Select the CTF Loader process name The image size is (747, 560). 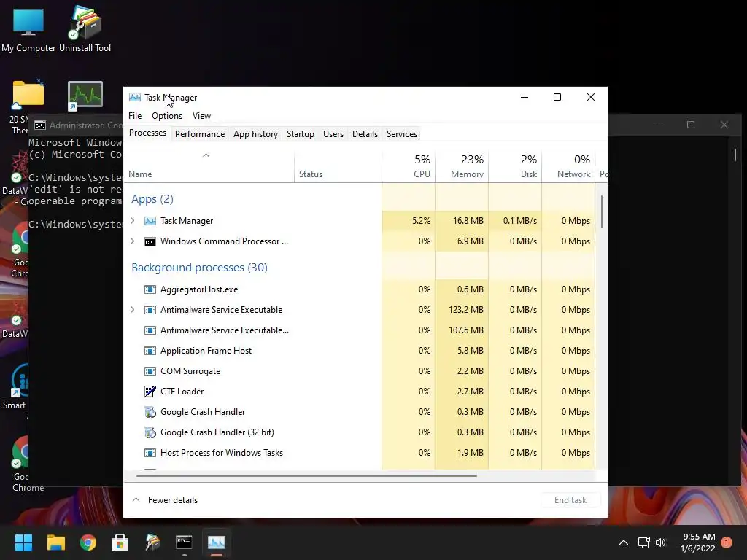point(182,392)
